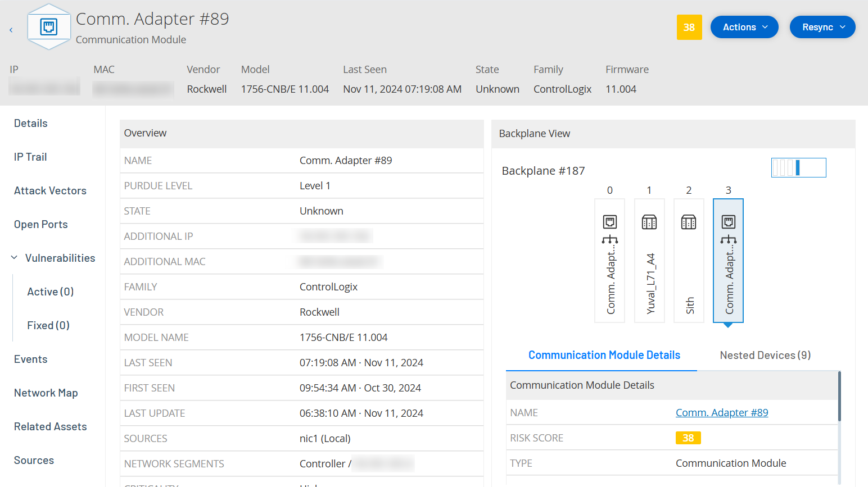
Task: Open the Resync dropdown
Action: [x=822, y=27]
